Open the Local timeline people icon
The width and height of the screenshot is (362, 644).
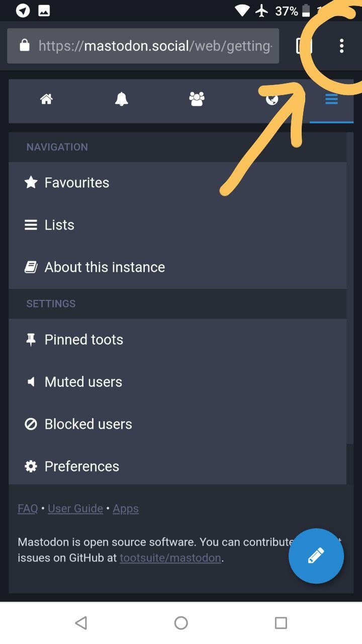click(x=197, y=100)
